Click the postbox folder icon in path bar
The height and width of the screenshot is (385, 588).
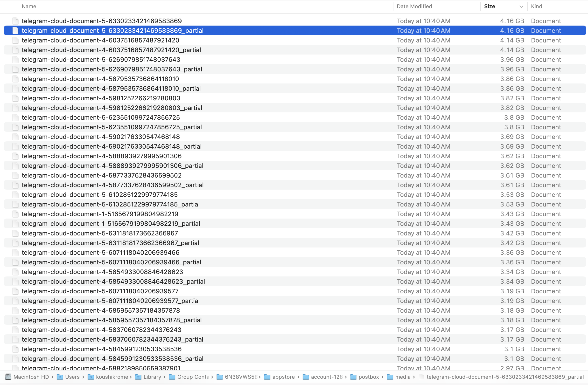click(x=353, y=377)
